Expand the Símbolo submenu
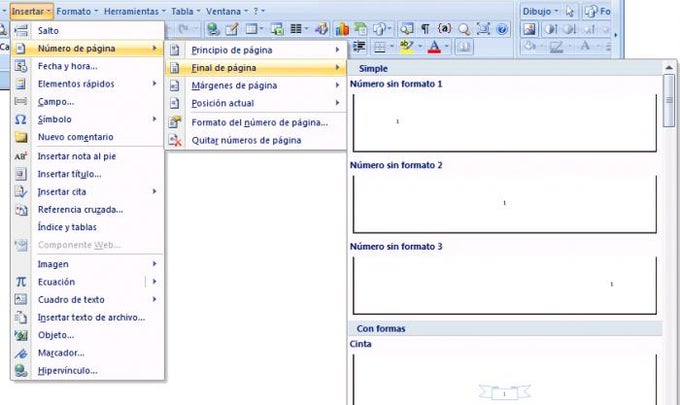 point(87,119)
